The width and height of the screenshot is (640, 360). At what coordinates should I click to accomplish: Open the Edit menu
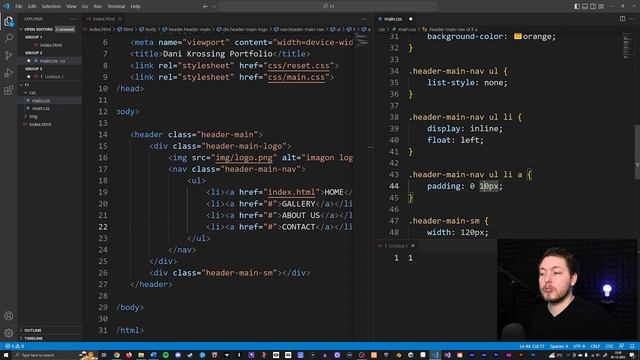[32, 7]
